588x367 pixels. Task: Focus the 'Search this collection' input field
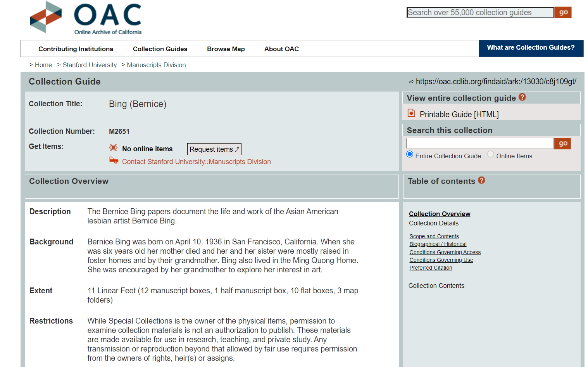(x=480, y=143)
